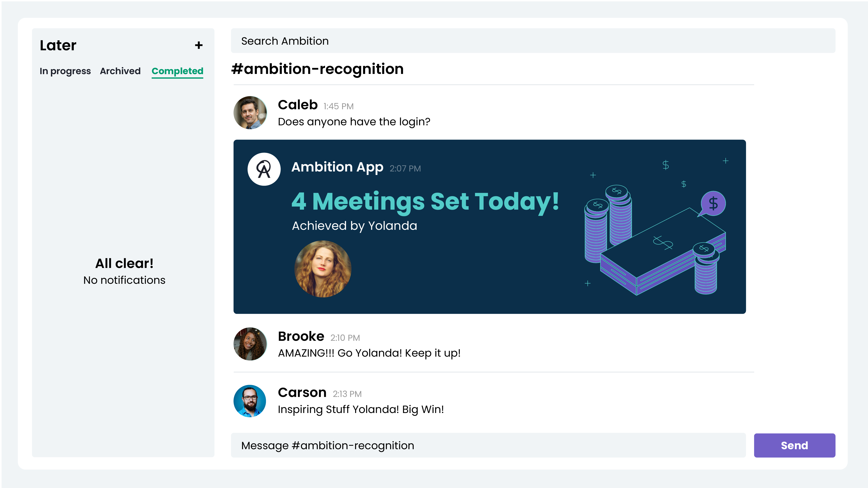Click Caleb's name in his message

(x=297, y=105)
